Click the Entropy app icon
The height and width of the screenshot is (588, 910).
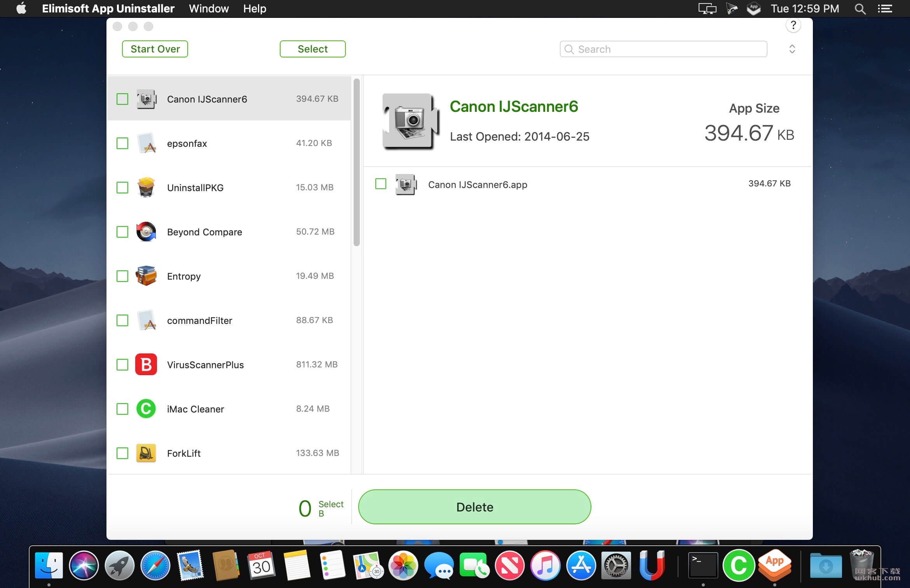coord(146,276)
